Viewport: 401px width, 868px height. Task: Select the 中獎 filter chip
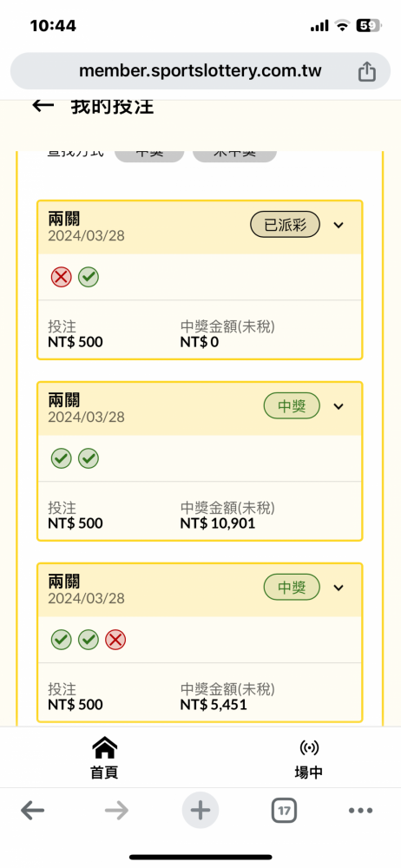tap(149, 153)
